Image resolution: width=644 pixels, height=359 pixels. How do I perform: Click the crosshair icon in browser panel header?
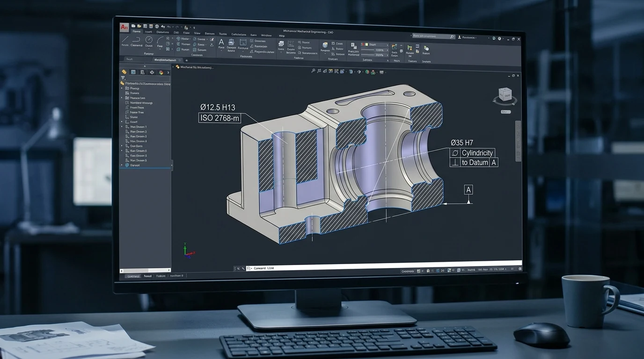152,72
